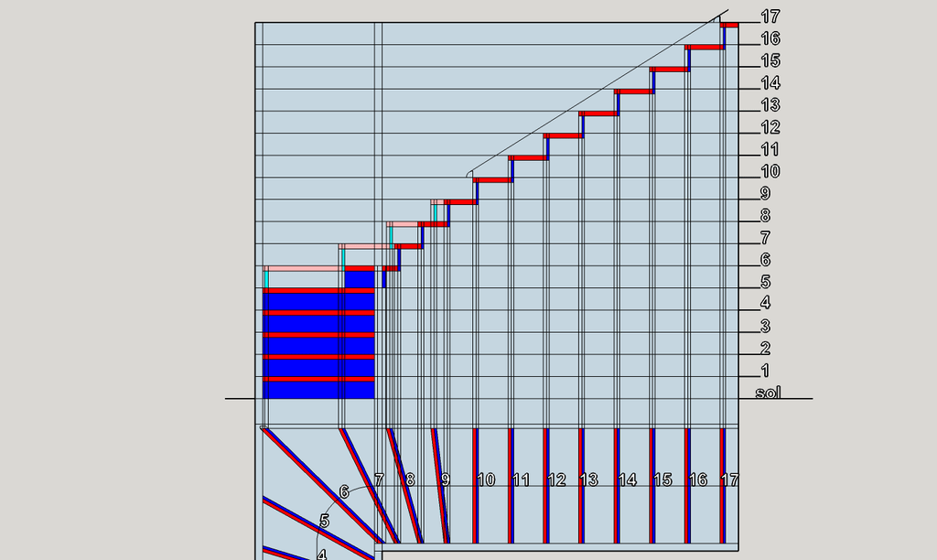Screen dimensions: 937x560
Task: Select height scale label 2
Action: pos(765,349)
